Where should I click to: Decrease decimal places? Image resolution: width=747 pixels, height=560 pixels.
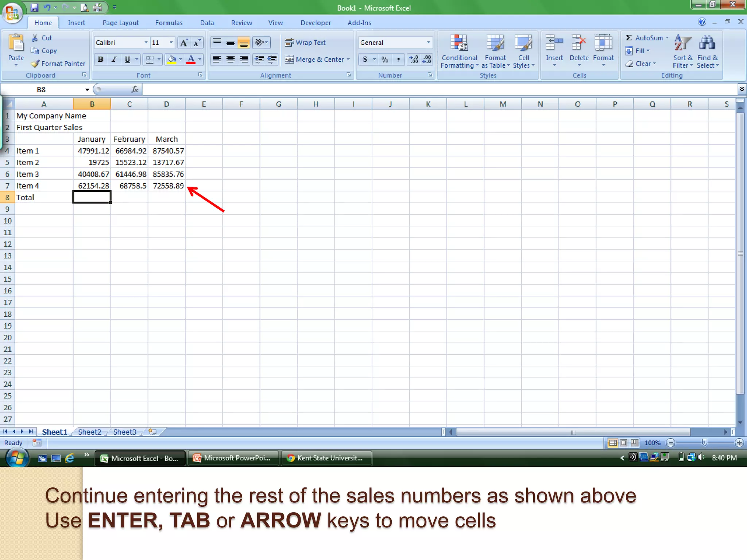coord(426,59)
